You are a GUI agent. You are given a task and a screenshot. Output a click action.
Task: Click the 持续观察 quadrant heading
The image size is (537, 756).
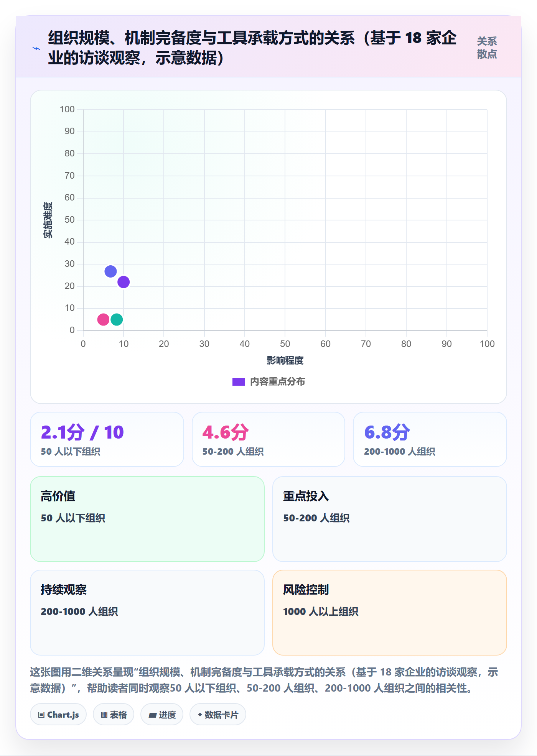click(x=64, y=590)
